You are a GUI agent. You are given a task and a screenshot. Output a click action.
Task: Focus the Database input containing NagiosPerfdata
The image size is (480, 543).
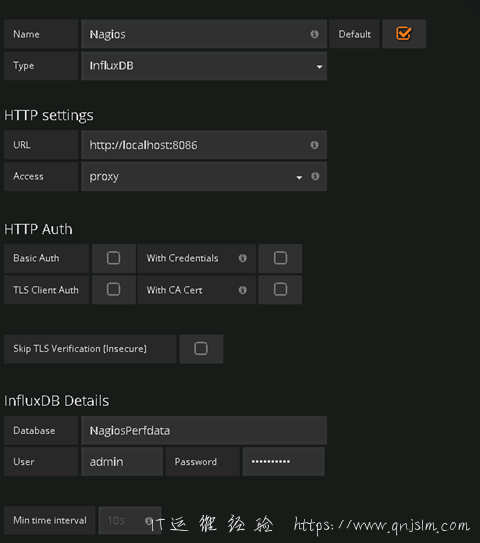(x=204, y=430)
